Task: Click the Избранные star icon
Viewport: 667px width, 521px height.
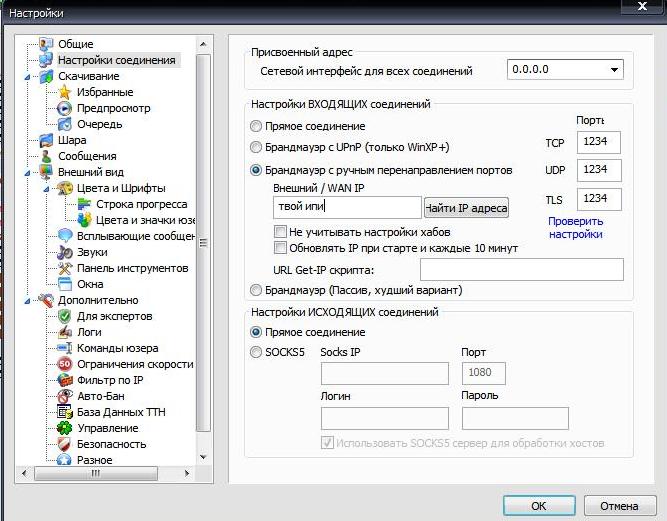Action: coord(65,92)
